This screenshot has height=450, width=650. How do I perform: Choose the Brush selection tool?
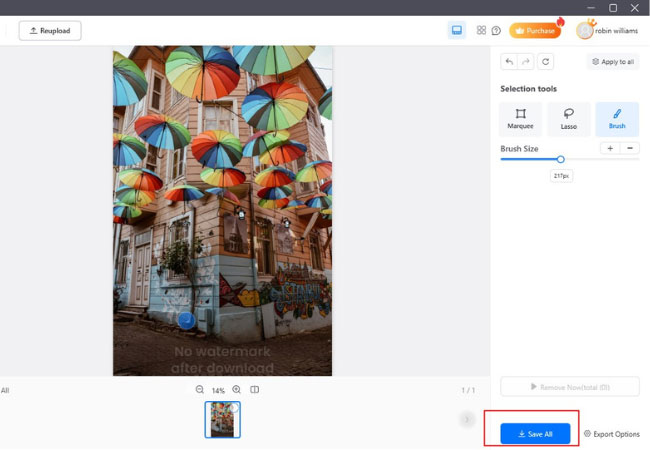click(x=617, y=119)
